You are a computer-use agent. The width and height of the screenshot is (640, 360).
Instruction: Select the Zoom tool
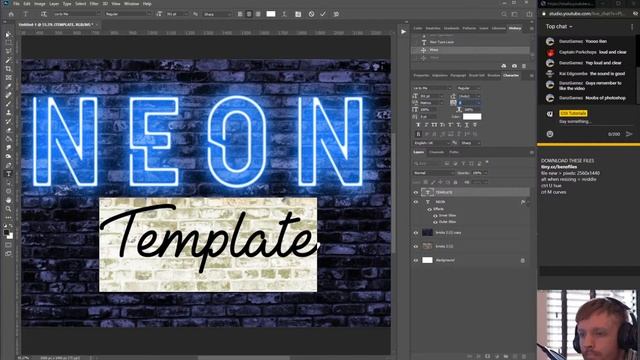click(x=8, y=209)
